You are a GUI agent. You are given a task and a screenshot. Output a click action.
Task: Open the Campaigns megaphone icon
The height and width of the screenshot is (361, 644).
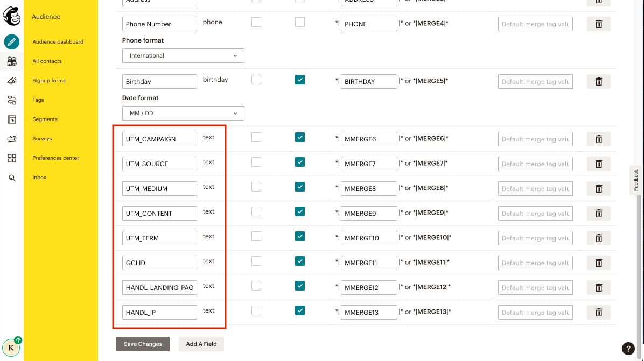click(x=12, y=80)
